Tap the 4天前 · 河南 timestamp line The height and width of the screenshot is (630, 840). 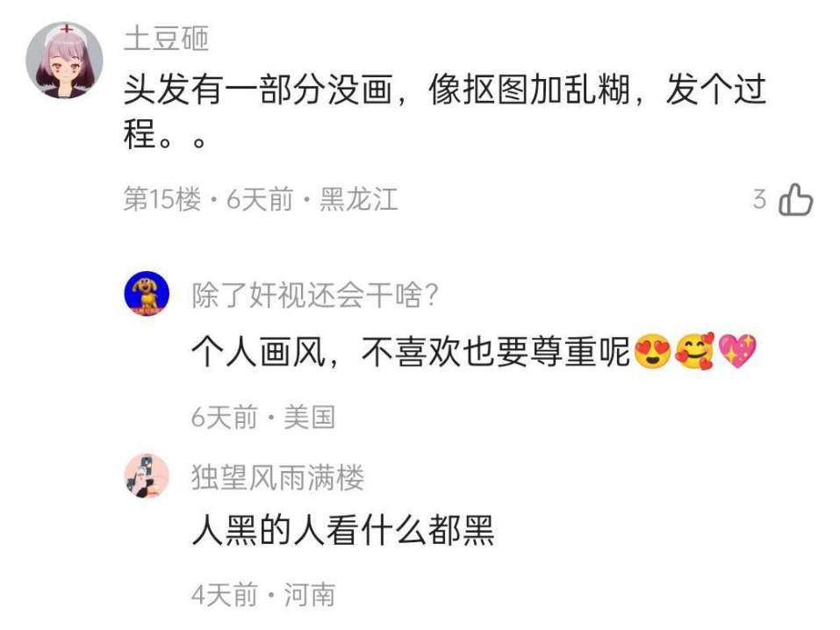tap(263, 595)
